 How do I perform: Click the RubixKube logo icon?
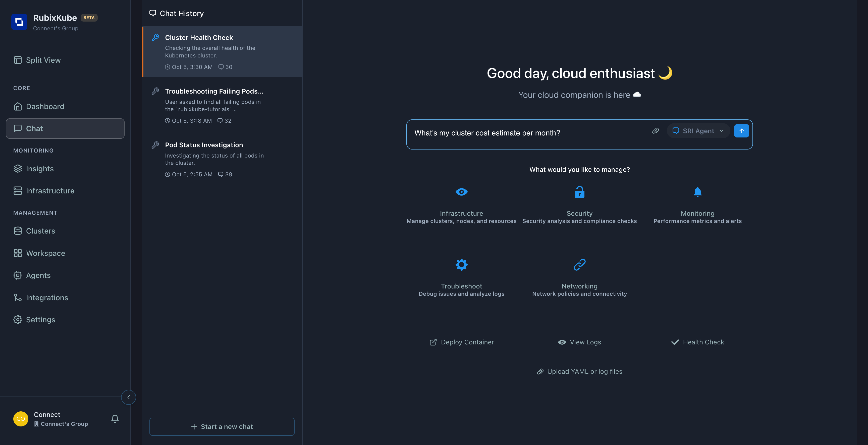[x=19, y=22]
